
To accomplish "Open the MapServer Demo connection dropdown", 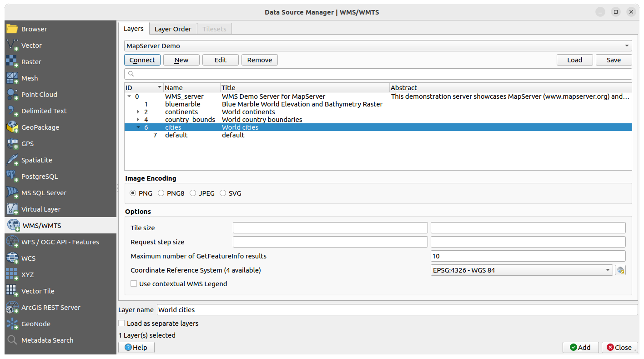I will click(x=377, y=46).
